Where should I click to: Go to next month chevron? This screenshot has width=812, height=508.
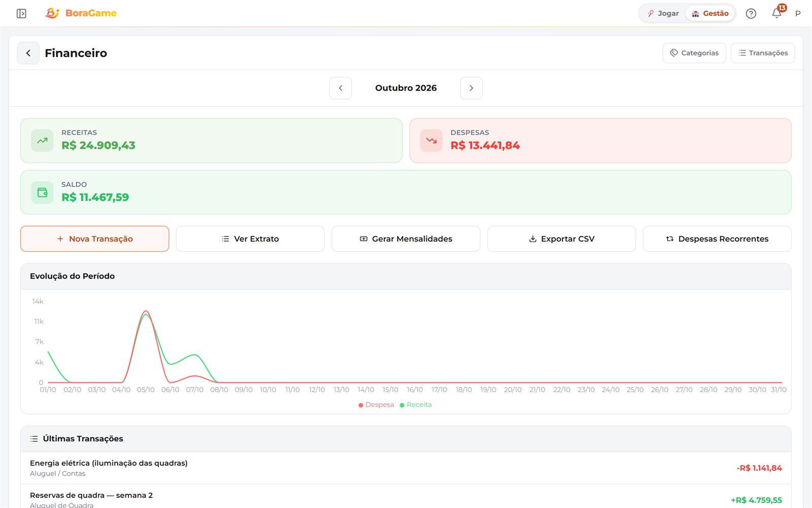coord(471,88)
